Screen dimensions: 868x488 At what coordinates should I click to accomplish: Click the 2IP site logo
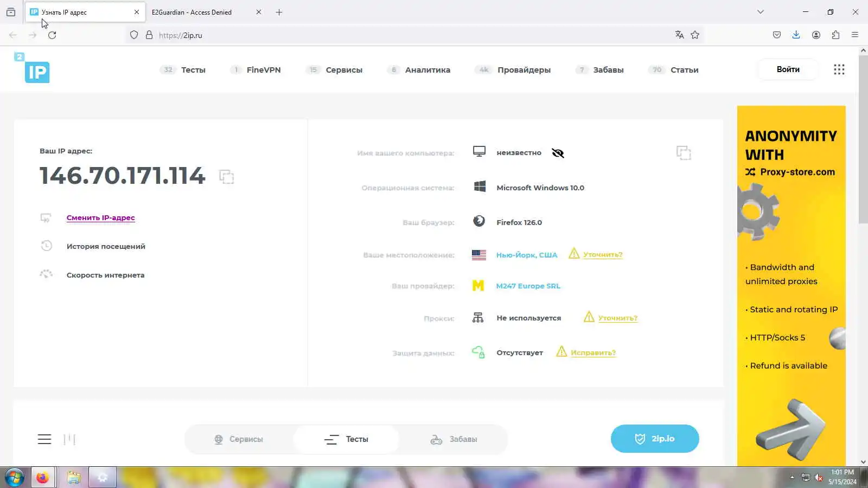32,68
